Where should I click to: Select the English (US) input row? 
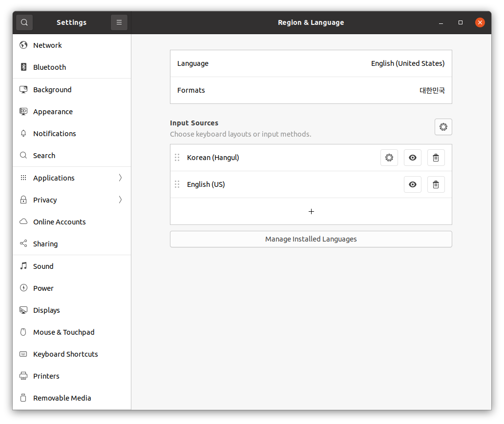(x=311, y=184)
